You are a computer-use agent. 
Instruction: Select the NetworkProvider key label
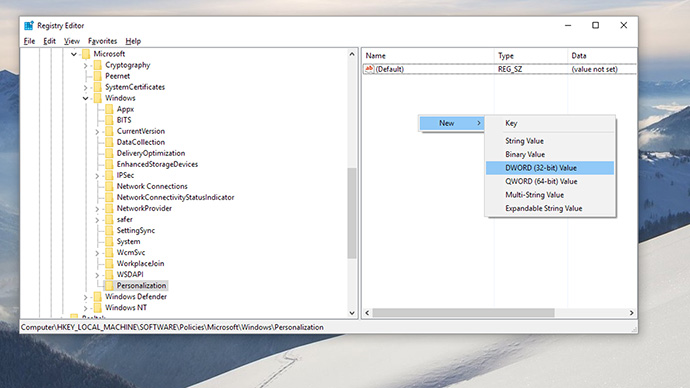[x=144, y=209]
